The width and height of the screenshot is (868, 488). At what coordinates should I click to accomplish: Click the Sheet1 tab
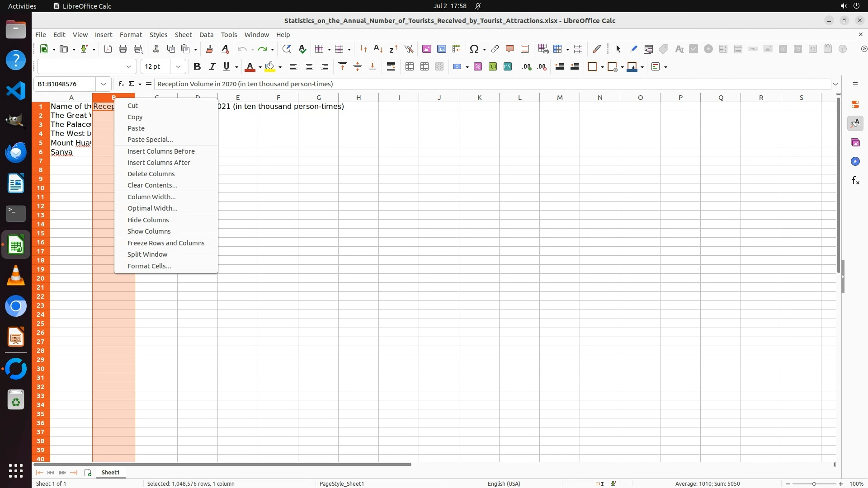[110, 473]
